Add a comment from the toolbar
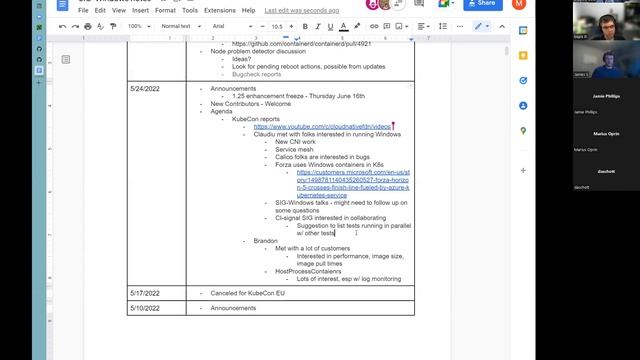This screenshot has width=640, height=360. pos(387,27)
